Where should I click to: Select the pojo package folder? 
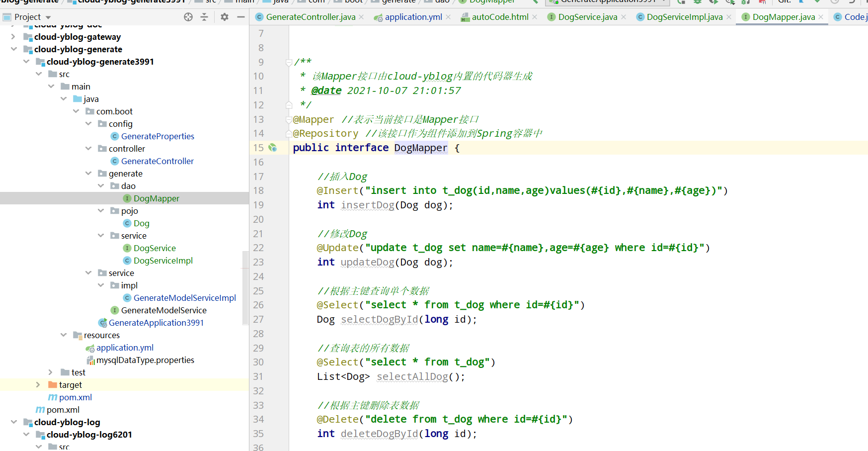129,211
